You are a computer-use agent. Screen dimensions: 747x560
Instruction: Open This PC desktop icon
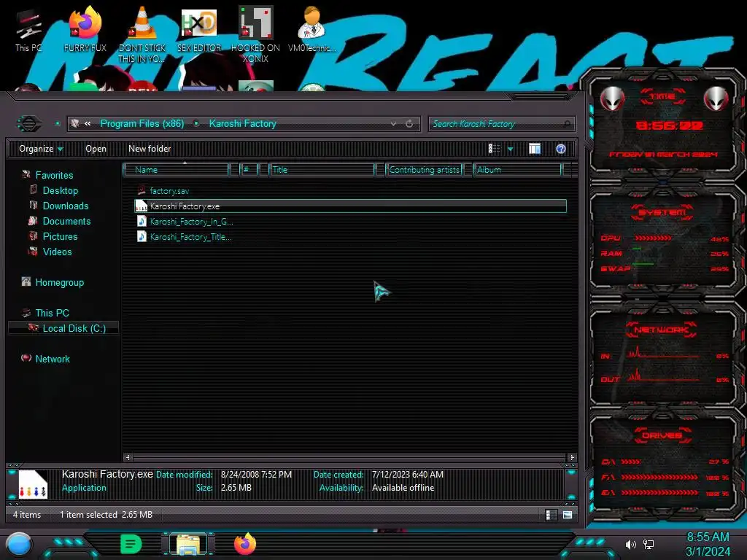point(28,29)
